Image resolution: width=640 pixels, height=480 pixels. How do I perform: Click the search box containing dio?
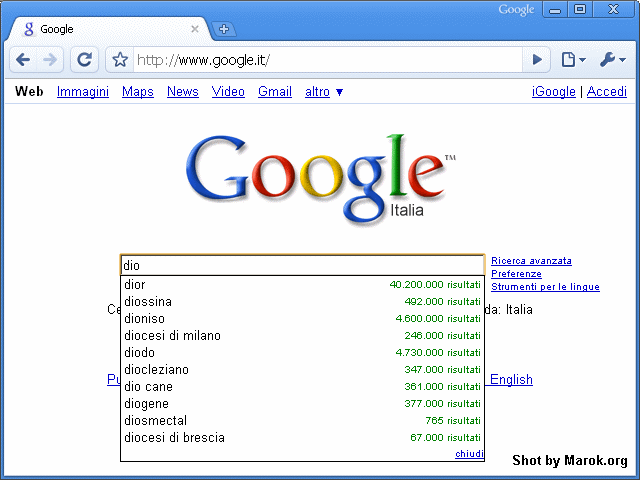(302, 265)
